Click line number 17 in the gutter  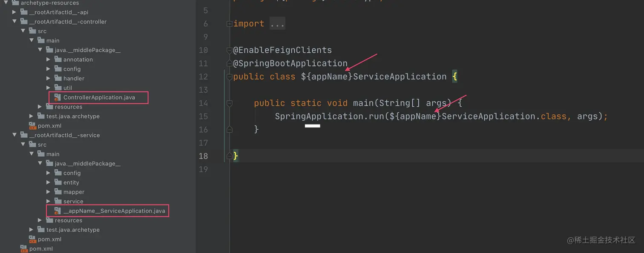pyautogui.click(x=203, y=142)
